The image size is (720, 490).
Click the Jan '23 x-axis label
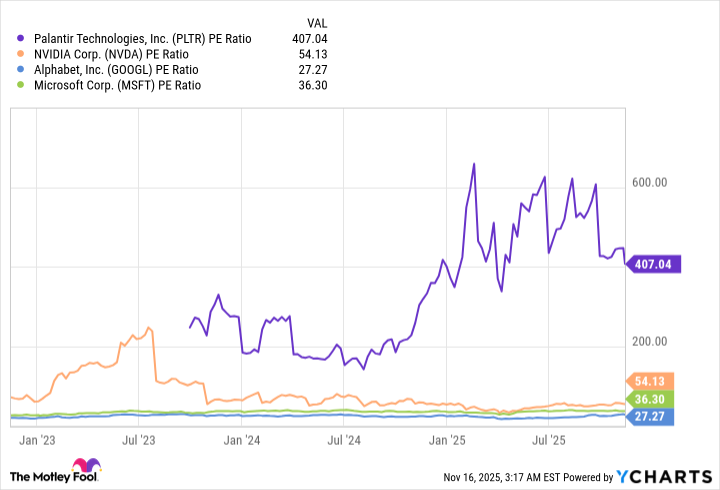coord(37,440)
